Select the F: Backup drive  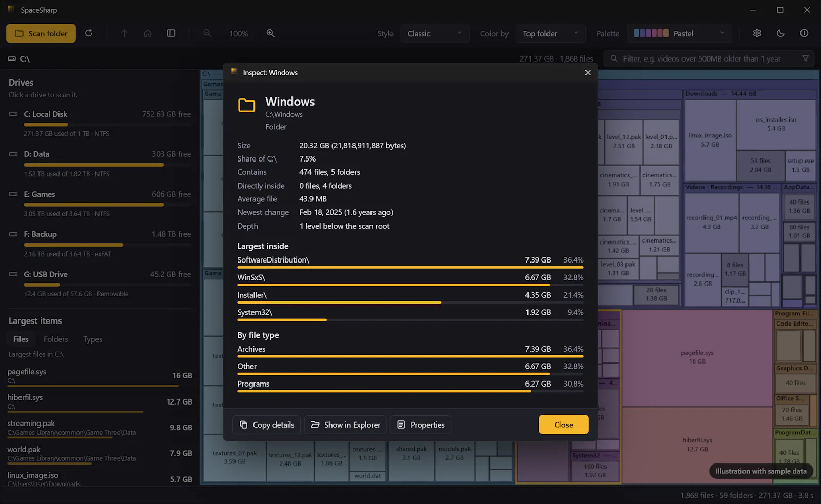click(100, 244)
